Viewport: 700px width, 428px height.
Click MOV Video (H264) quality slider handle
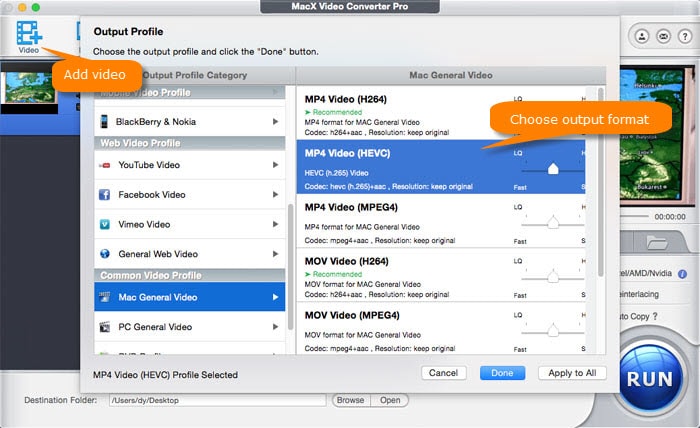(x=553, y=276)
